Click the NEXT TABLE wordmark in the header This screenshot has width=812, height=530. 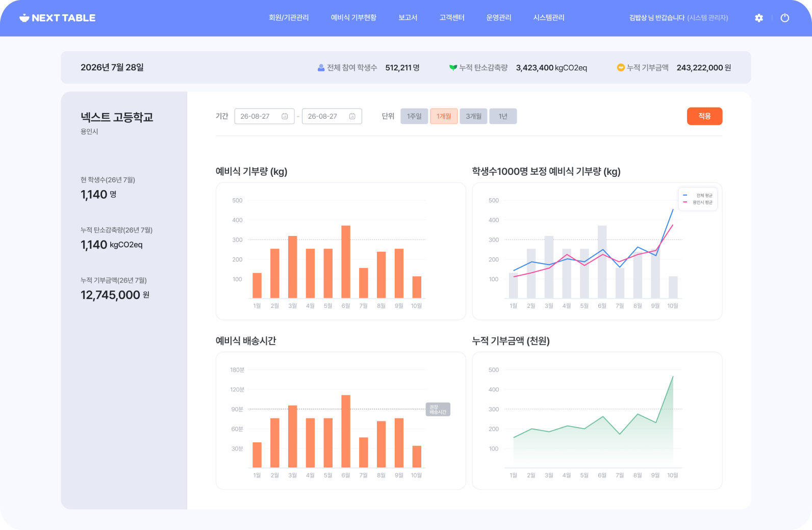click(x=63, y=18)
